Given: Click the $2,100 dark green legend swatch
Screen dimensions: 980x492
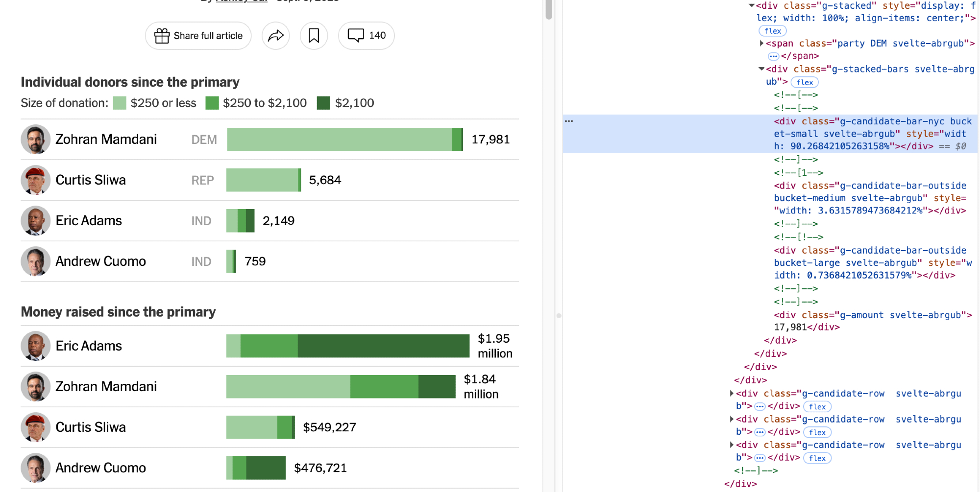Looking at the screenshot, I should tap(323, 103).
